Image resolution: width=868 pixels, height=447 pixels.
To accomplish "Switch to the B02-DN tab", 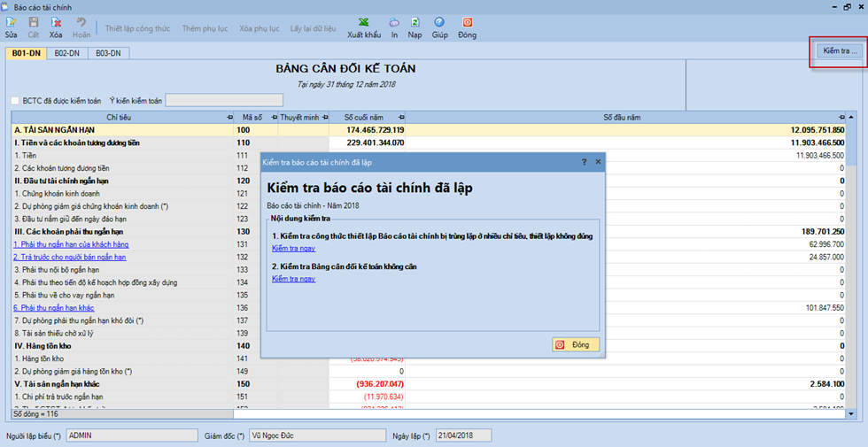I will (66, 53).
